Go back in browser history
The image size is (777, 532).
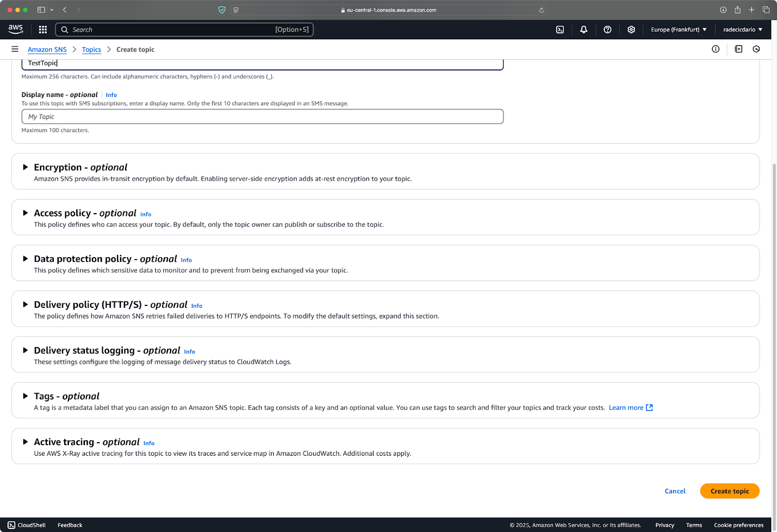(65, 10)
